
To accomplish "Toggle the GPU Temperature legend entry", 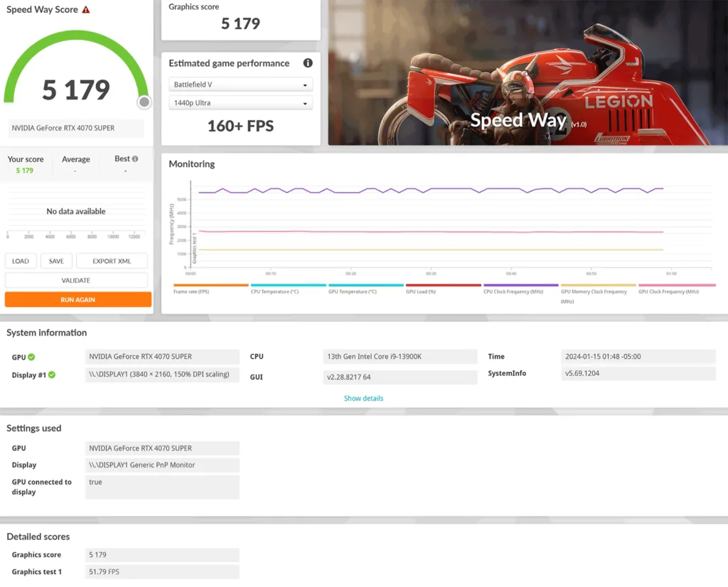I will [366, 289].
